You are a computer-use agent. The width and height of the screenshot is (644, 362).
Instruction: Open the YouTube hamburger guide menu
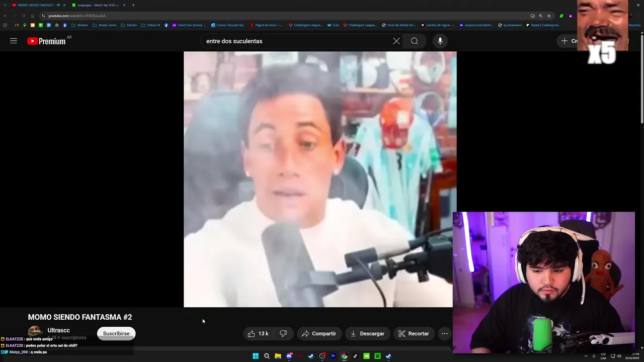14,41
